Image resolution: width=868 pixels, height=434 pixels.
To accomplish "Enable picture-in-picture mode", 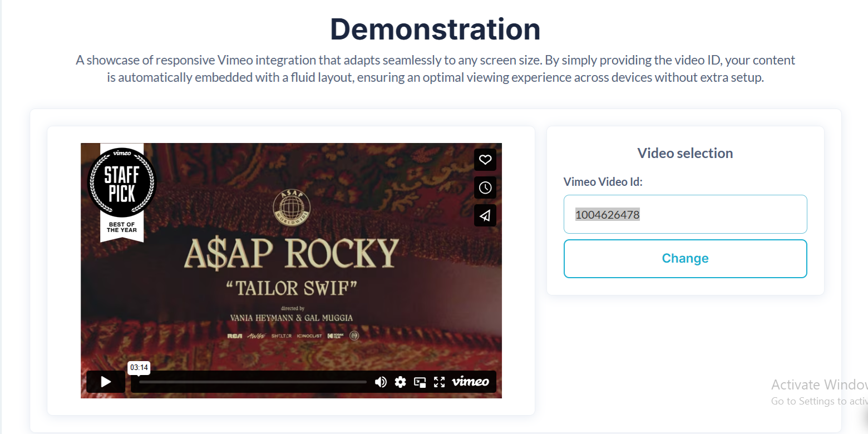I will 420,382.
